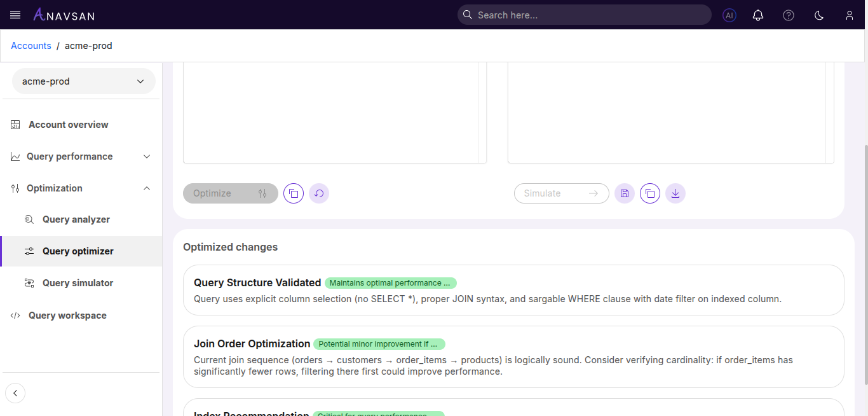Image resolution: width=868 pixels, height=416 pixels.
Task: Select the Query analyzer magnifier icon
Action: (29, 219)
